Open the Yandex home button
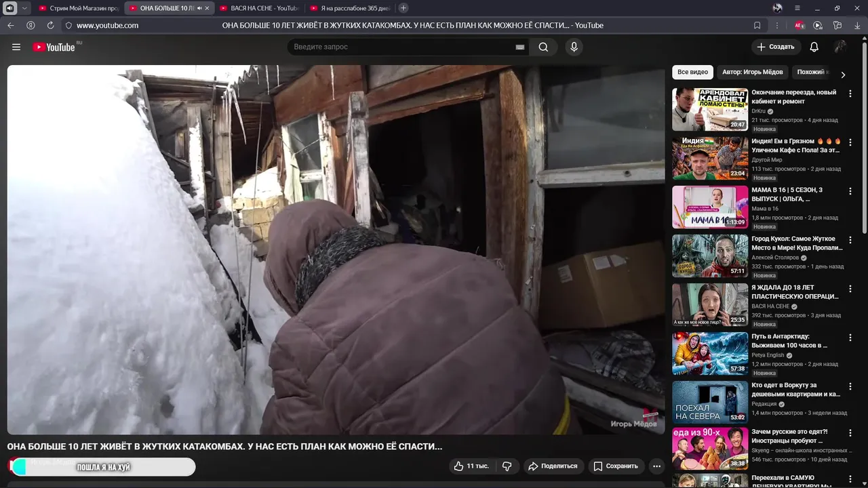868x488 pixels. click(x=31, y=25)
